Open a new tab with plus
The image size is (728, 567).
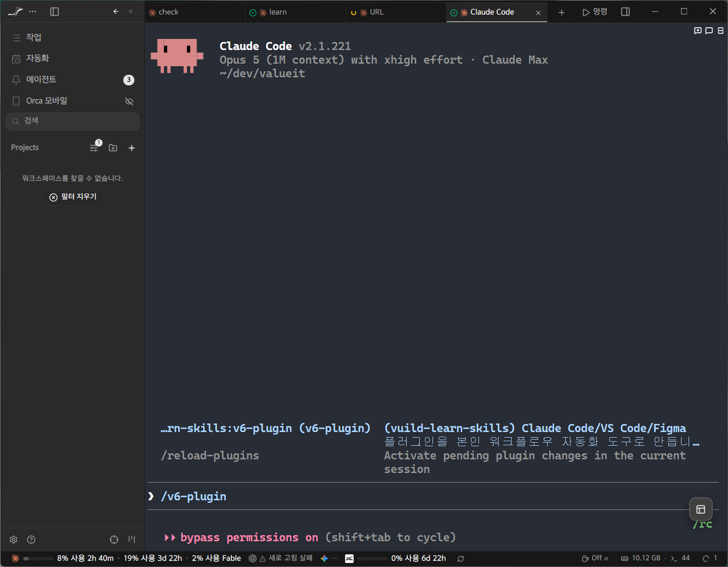(561, 12)
